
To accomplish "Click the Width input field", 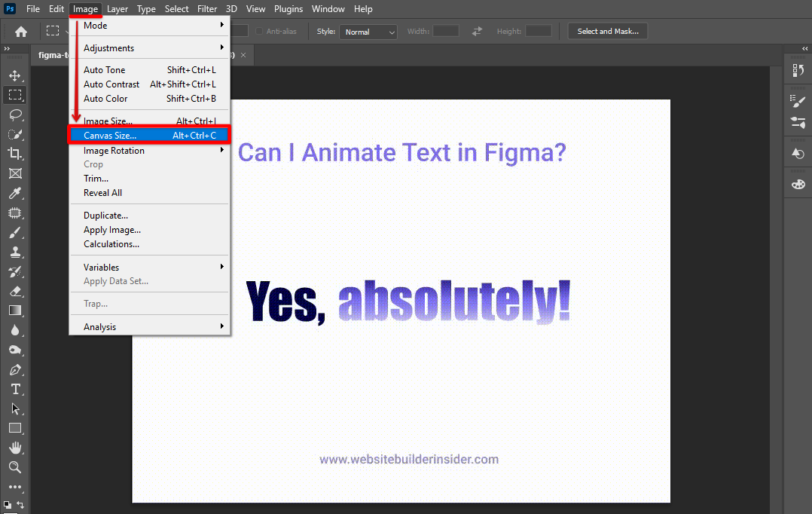I will point(446,32).
